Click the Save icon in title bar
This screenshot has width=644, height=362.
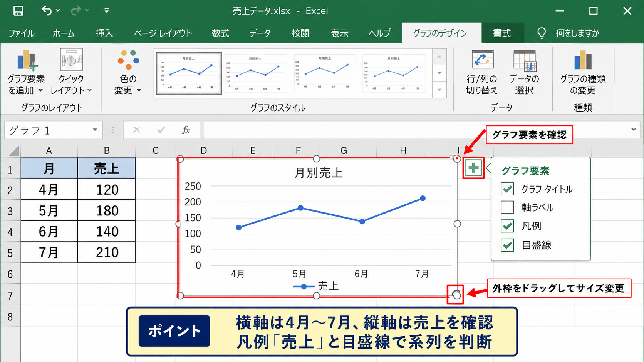point(18,11)
